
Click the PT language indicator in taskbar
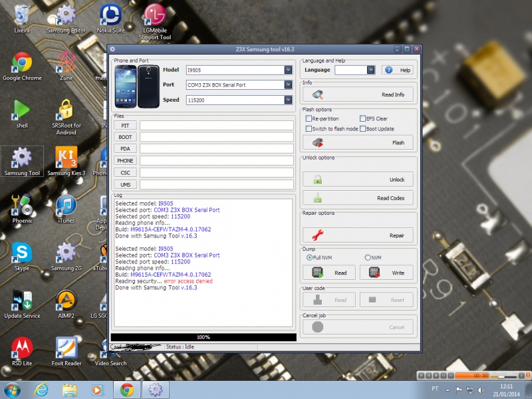coord(435,389)
